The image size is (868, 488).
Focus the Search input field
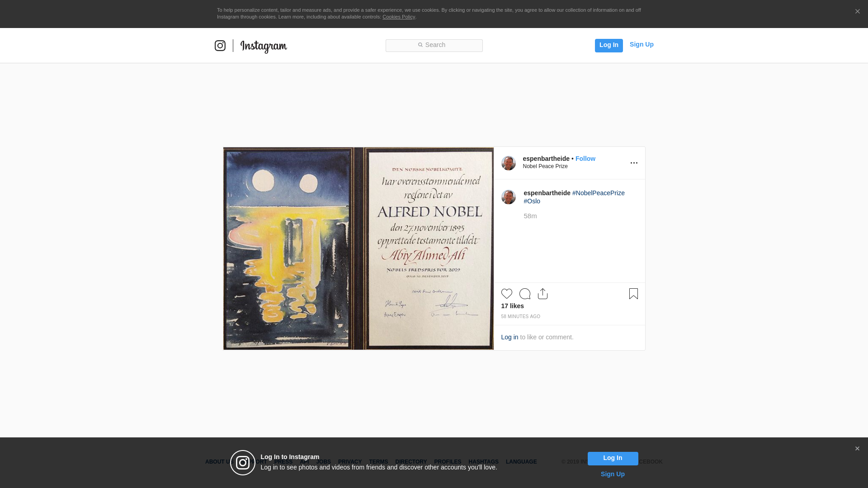click(x=434, y=45)
